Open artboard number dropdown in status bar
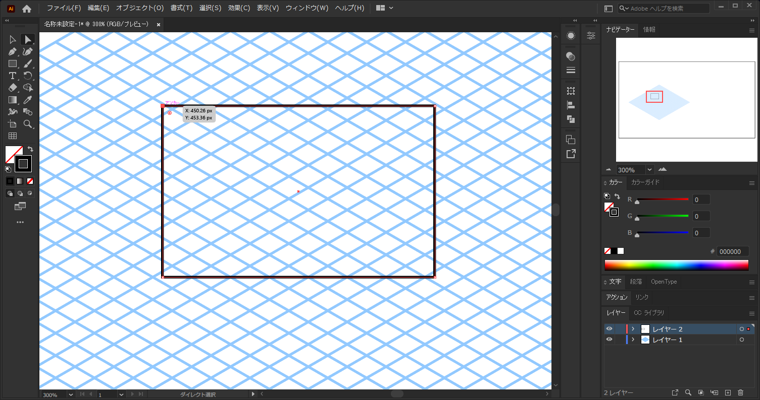760x400 pixels. (121, 395)
